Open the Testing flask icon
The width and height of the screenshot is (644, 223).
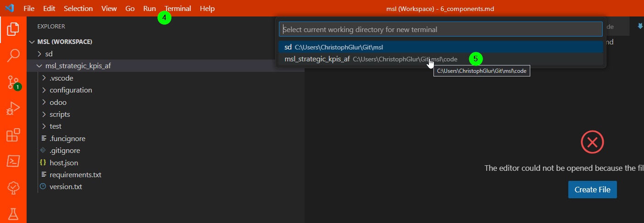[x=13, y=214]
